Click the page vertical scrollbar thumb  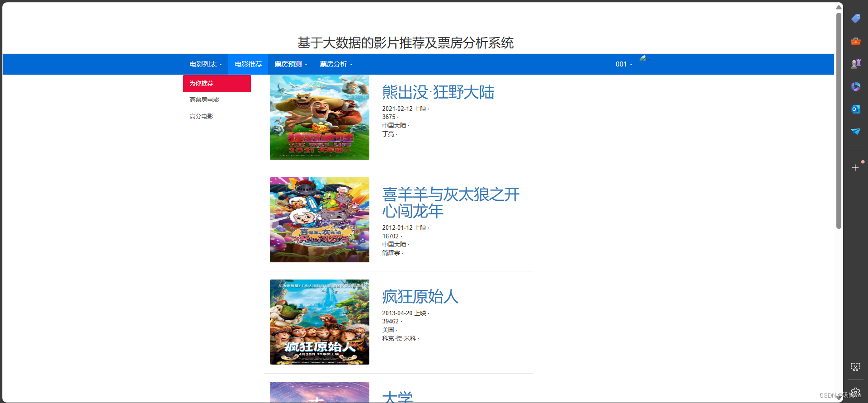click(x=839, y=120)
